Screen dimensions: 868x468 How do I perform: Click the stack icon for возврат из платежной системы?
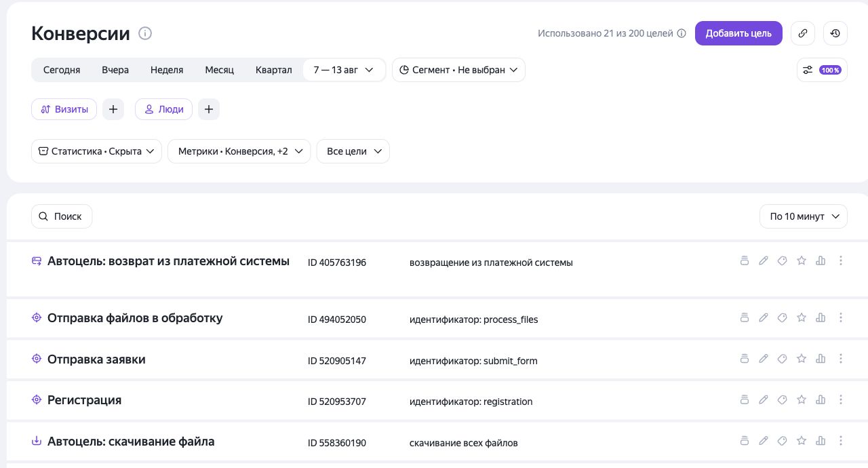(744, 260)
